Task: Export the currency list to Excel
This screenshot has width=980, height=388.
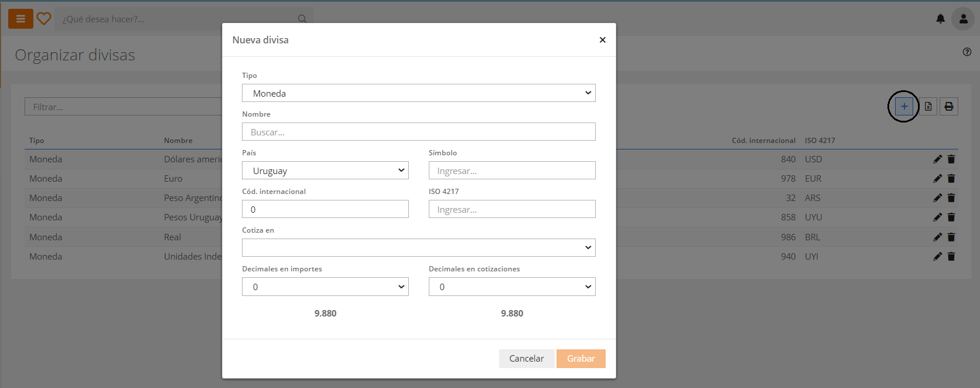Action: (x=928, y=107)
